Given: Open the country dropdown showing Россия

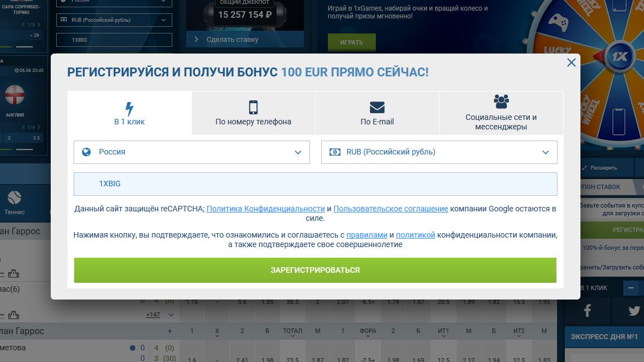Looking at the screenshot, I should tap(192, 152).
